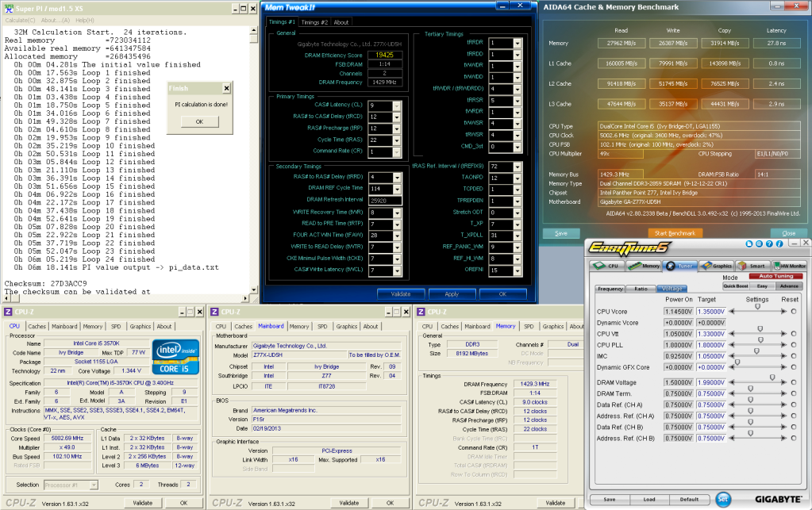Switch to Timings #2 tab in Mem TweakIt
This screenshot has height=510, width=812.
pos(314,22)
